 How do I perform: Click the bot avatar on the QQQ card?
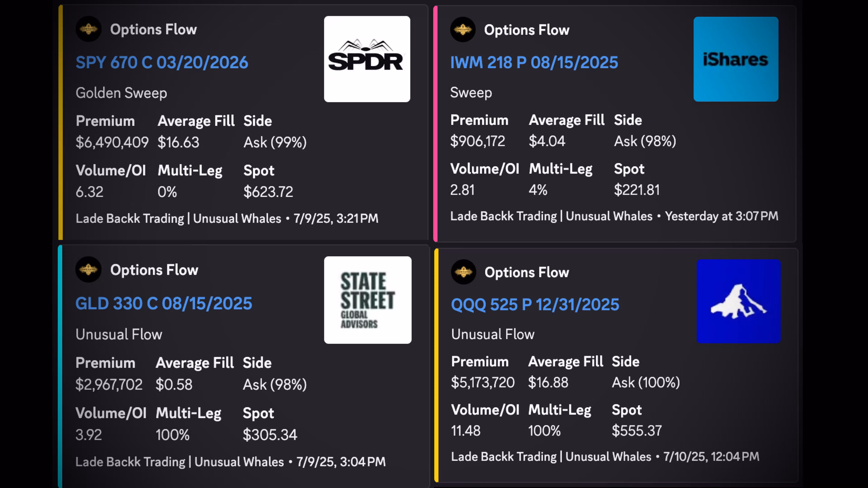[463, 272]
